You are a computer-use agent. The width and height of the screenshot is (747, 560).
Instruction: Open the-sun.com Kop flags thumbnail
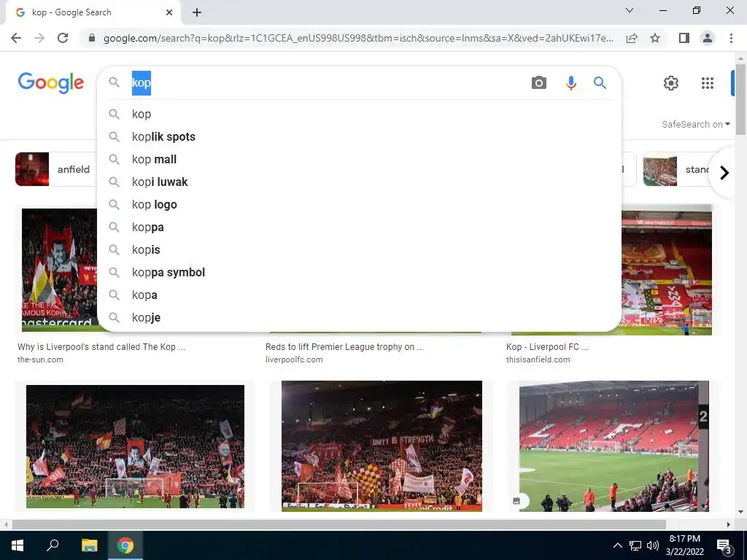tap(60, 270)
